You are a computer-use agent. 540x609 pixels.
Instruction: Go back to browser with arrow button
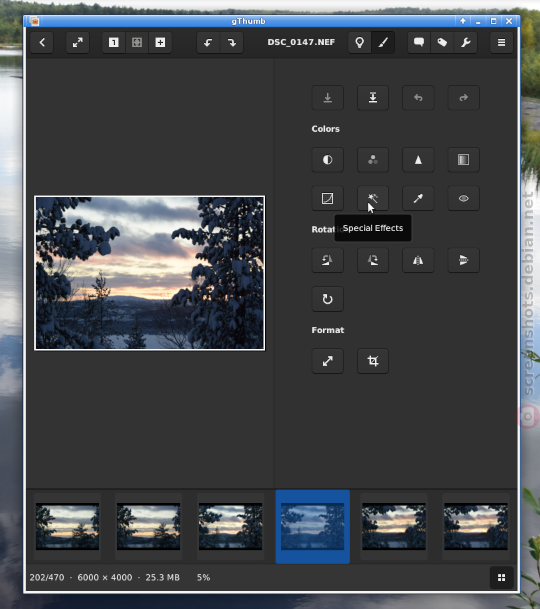[x=42, y=42]
